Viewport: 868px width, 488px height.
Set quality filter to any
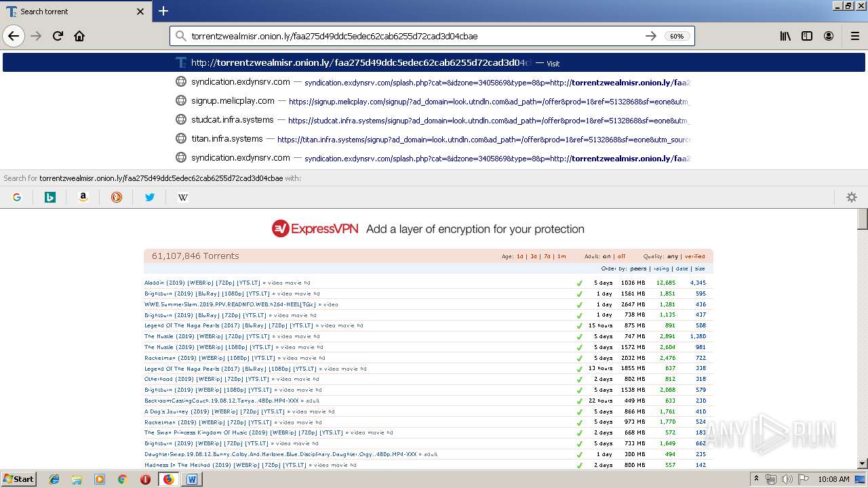(673, 256)
